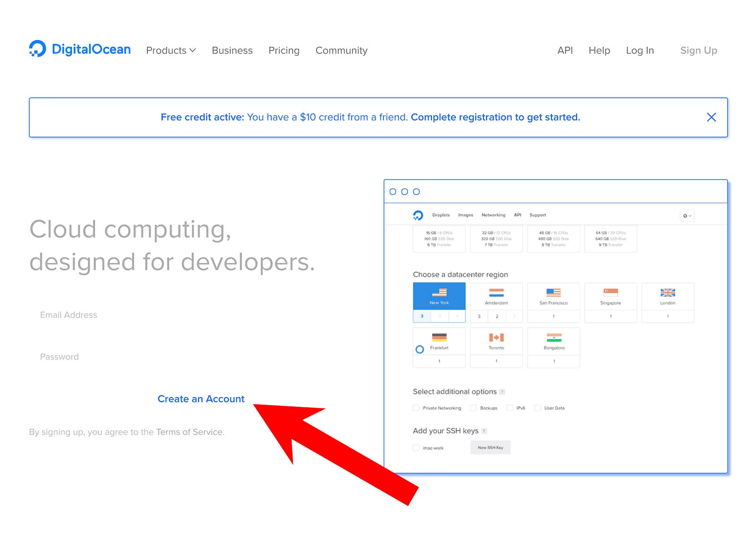Select the Networking tab in the mockup
Image resolution: width=756 pixels, height=533 pixels.
493,215
